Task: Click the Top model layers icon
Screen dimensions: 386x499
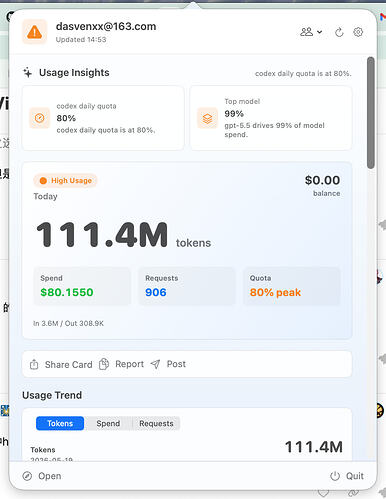Action: click(x=207, y=118)
